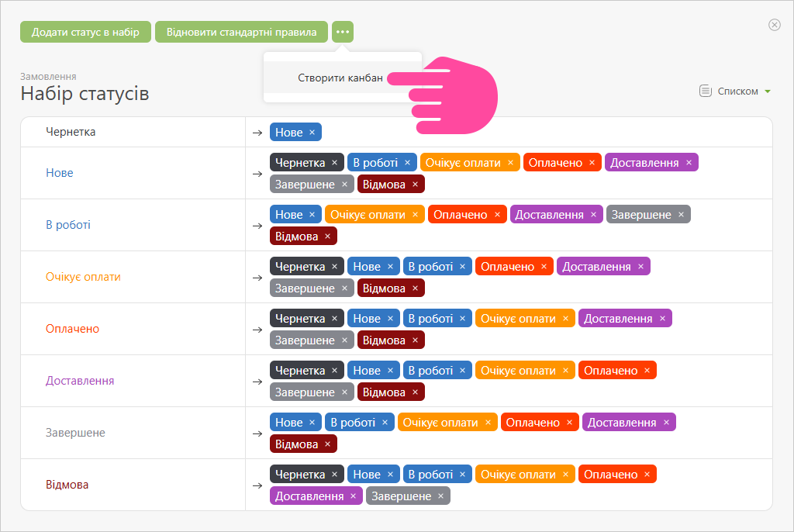Viewport: 794px width, 532px height.
Task: Remove В роботі tag in Нове row
Action: (x=407, y=163)
